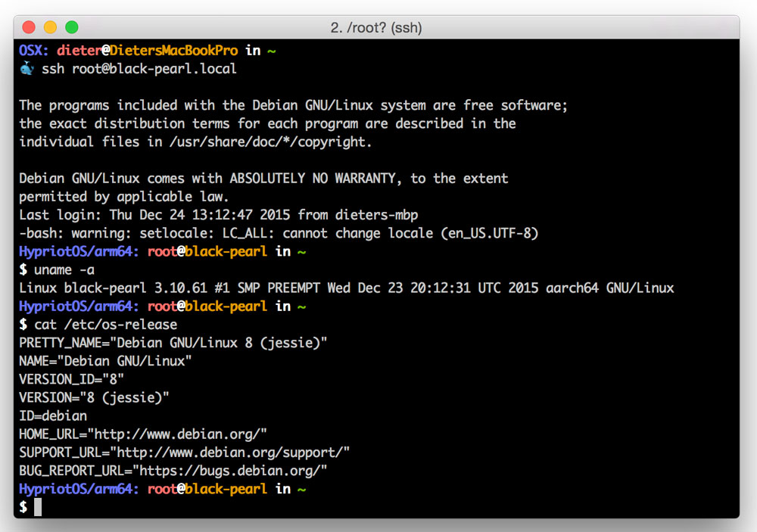The height and width of the screenshot is (532, 757).
Task: Click the blue "OSX:" prompt label
Action: [x=34, y=51]
